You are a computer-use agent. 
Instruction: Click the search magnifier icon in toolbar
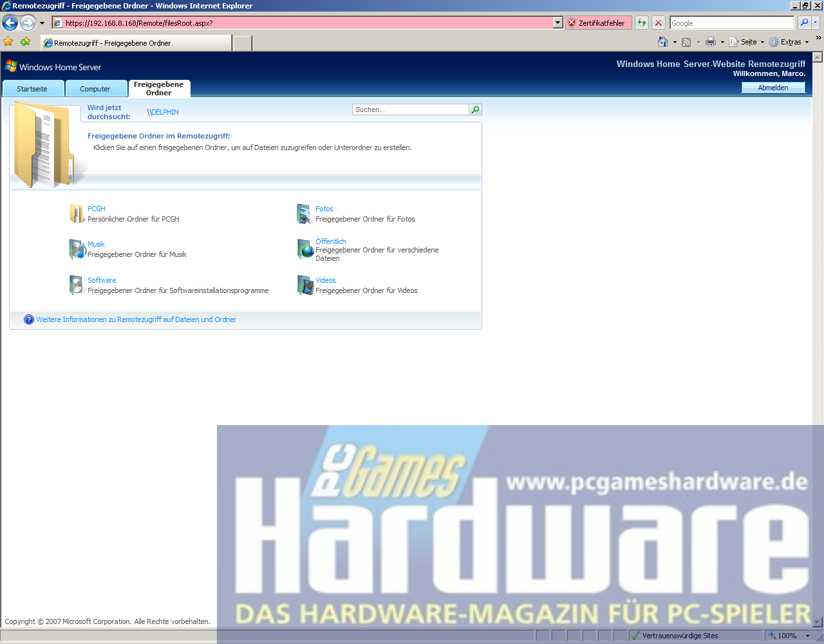click(804, 23)
